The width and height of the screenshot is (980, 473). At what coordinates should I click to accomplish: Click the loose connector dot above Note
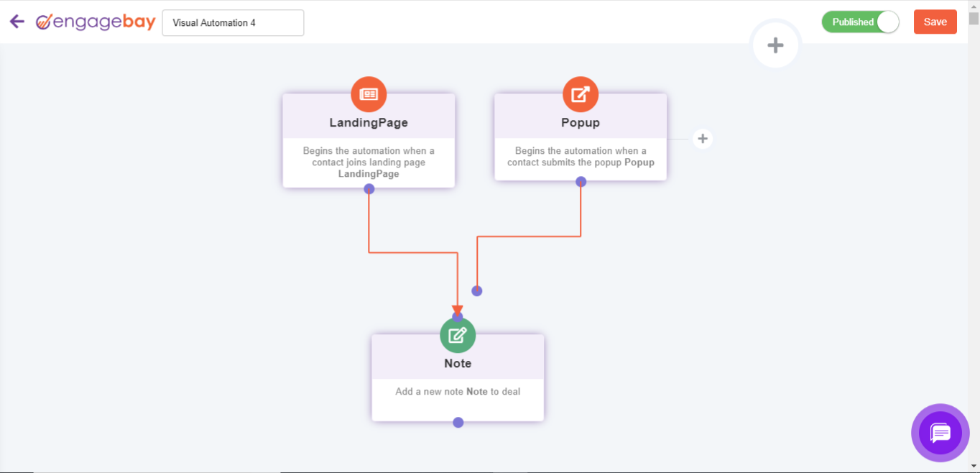[476, 291]
